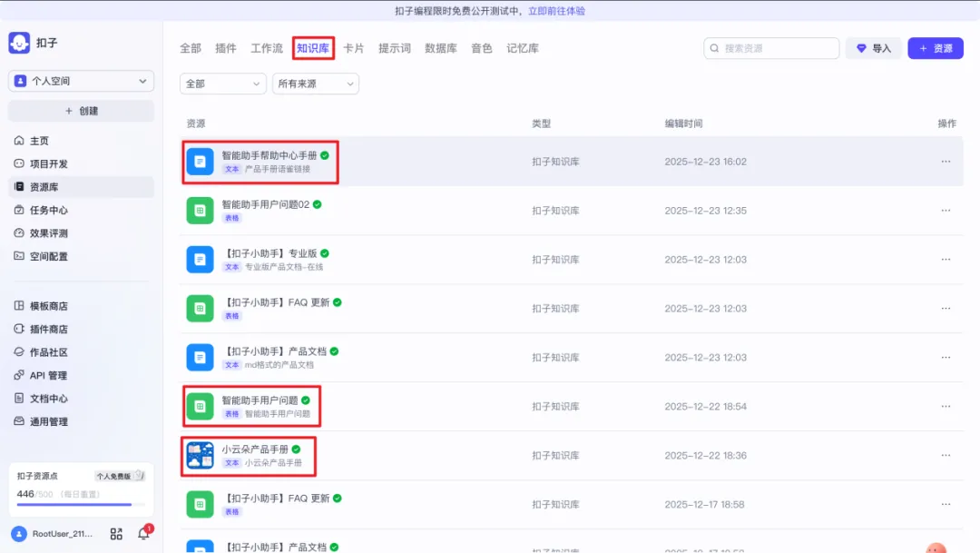Open 插件商店 sidebar item
Image resolution: width=980 pixels, height=553 pixels.
tap(82, 329)
